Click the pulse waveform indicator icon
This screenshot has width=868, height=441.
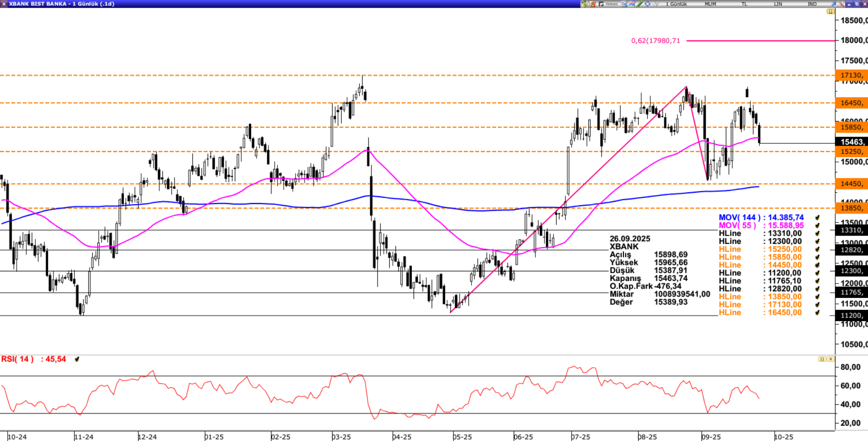pyautogui.click(x=655, y=4)
